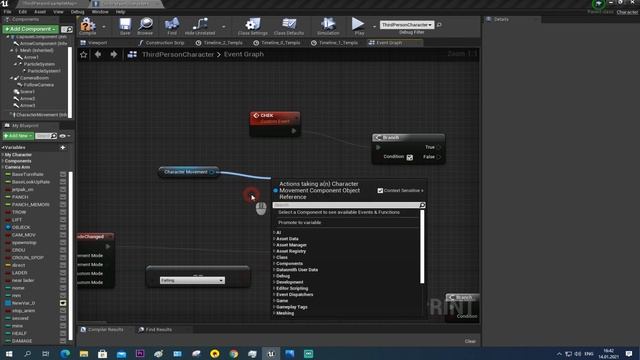Click ThirdPersonCharacter breadcrumb link
640x360 pixels.
point(178,54)
